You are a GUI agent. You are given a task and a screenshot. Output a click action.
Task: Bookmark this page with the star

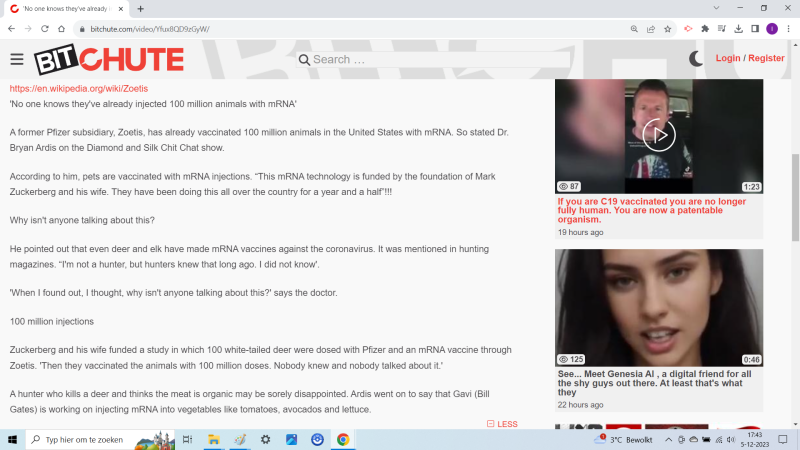(x=667, y=29)
